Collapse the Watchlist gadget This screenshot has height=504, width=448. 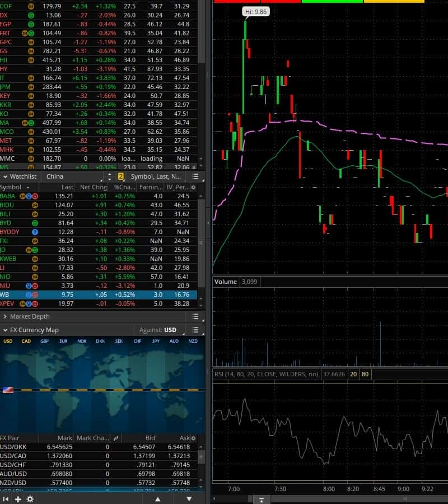[x=5, y=176]
